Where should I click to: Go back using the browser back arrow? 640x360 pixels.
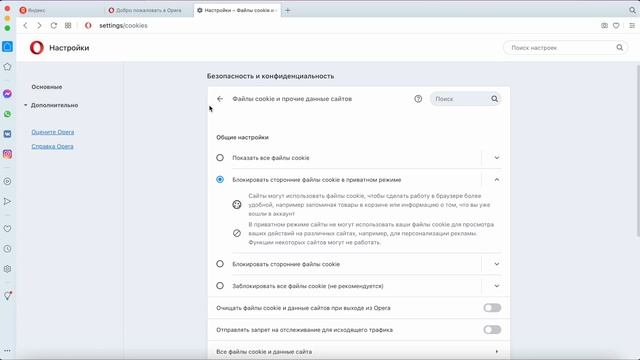coord(25,25)
